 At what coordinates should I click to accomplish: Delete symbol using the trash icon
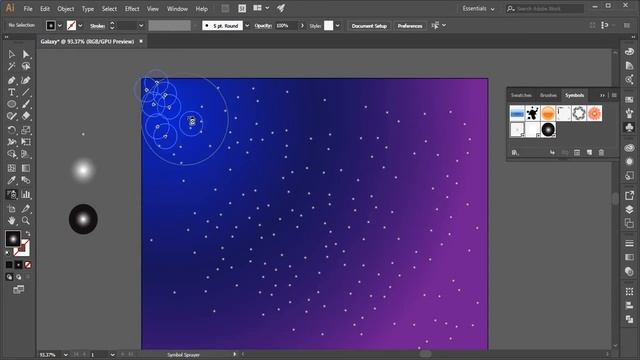pos(601,152)
